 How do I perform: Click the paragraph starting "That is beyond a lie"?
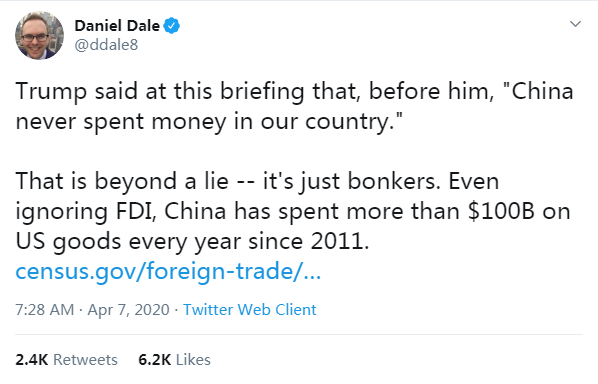(x=293, y=211)
